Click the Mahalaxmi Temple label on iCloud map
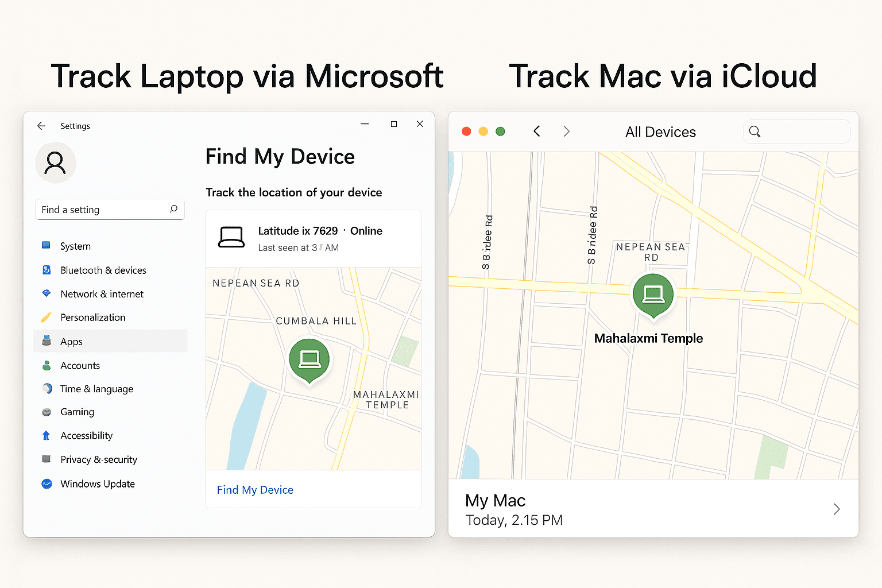This screenshot has height=588, width=882. (x=648, y=338)
